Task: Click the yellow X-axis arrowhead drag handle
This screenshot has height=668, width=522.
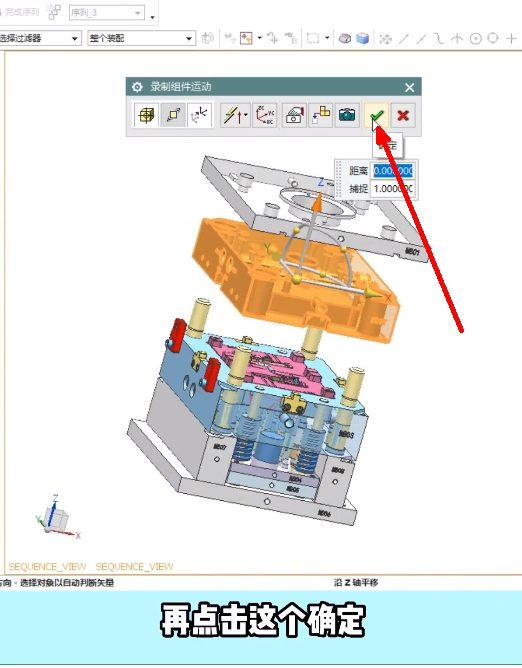Action: pos(374,293)
